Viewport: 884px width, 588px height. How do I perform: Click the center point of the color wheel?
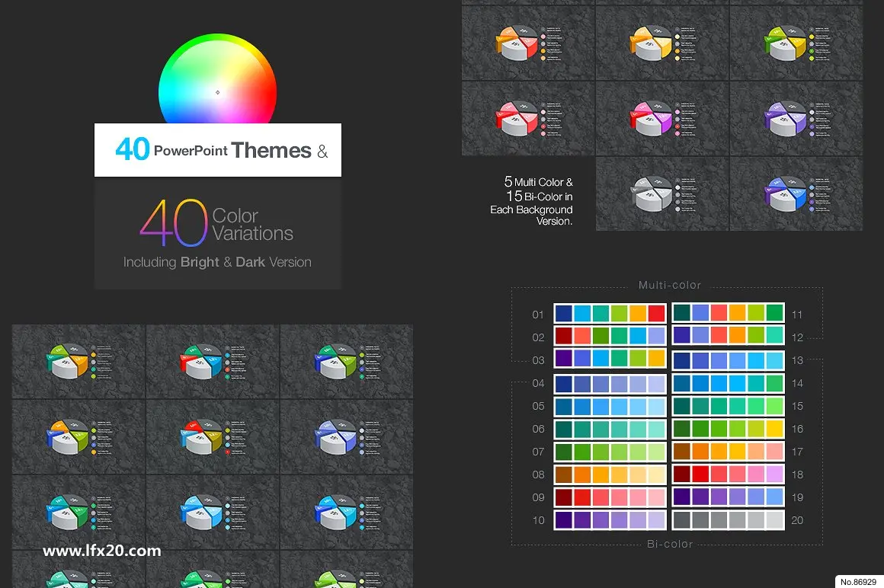(218, 92)
